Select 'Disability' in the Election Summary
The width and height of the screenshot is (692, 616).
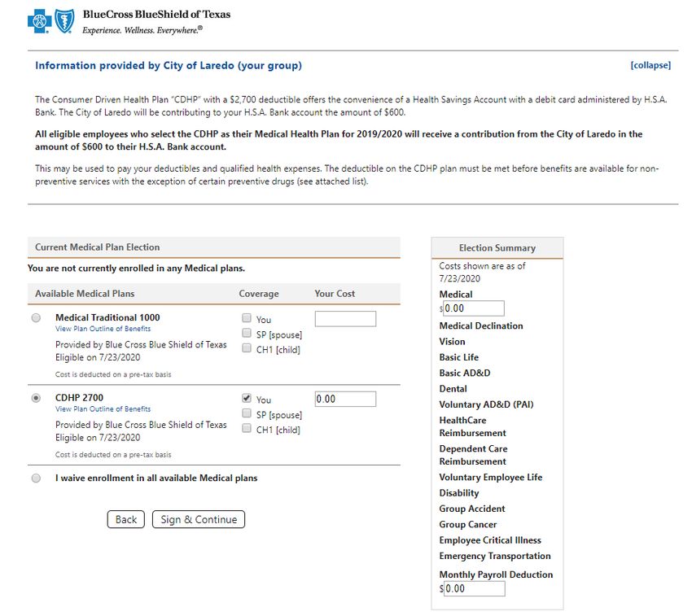pos(459,493)
